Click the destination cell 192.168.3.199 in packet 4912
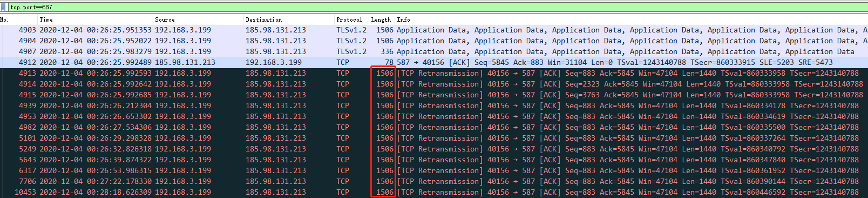This screenshot has height=198, width=868. (274, 63)
